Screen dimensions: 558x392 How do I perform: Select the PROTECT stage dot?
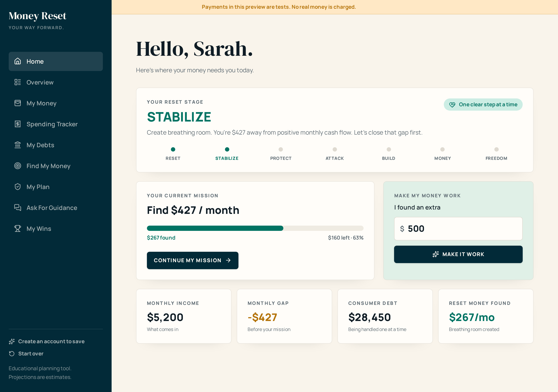tap(281, 149)
